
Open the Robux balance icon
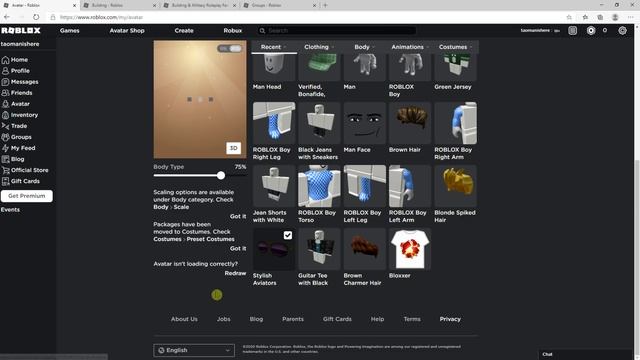591,31
